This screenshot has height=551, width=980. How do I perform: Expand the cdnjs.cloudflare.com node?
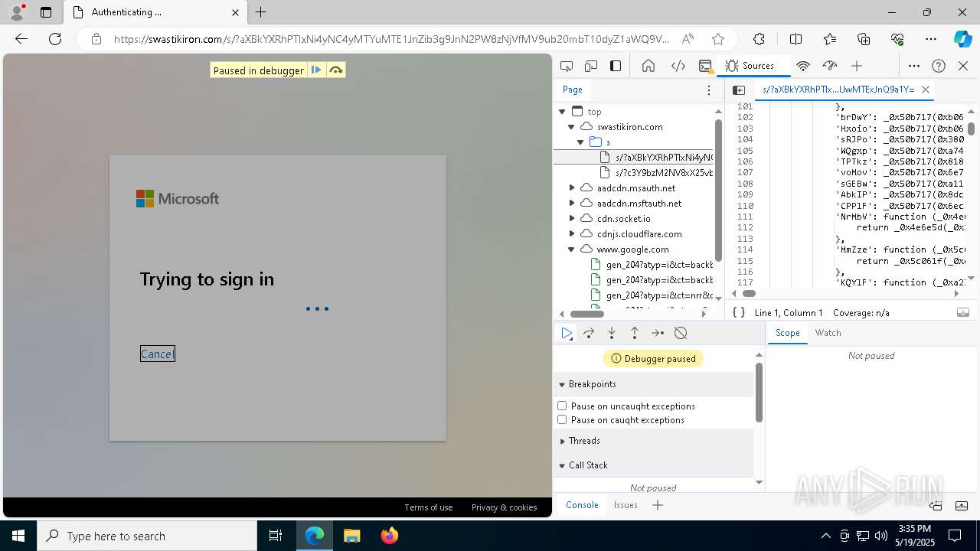point(571,234)
